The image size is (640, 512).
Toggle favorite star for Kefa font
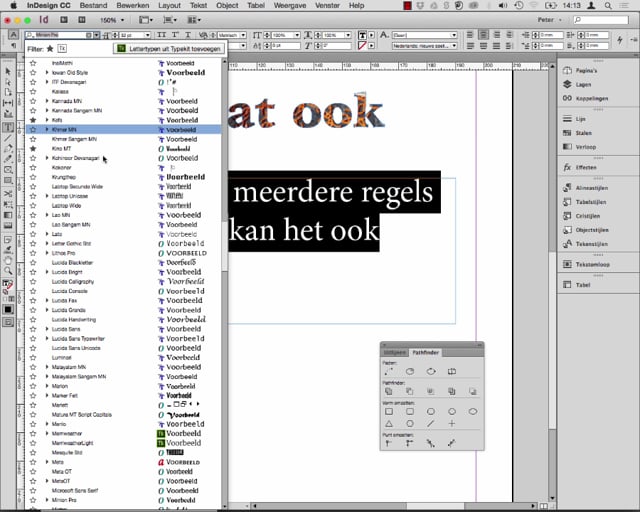33,120
